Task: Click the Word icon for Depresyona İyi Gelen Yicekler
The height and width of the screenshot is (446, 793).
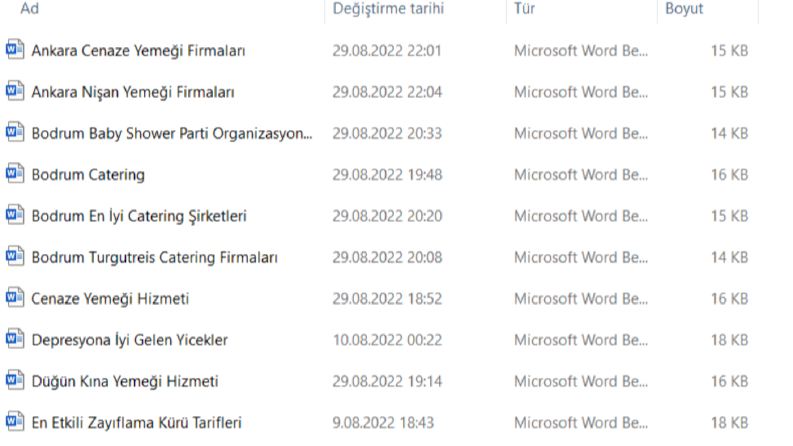Action: coord(15,339)
